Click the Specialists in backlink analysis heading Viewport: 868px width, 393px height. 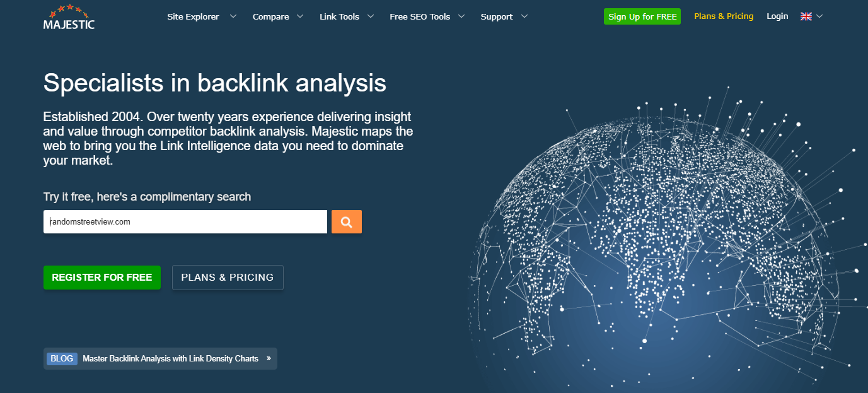pos(215,83)
